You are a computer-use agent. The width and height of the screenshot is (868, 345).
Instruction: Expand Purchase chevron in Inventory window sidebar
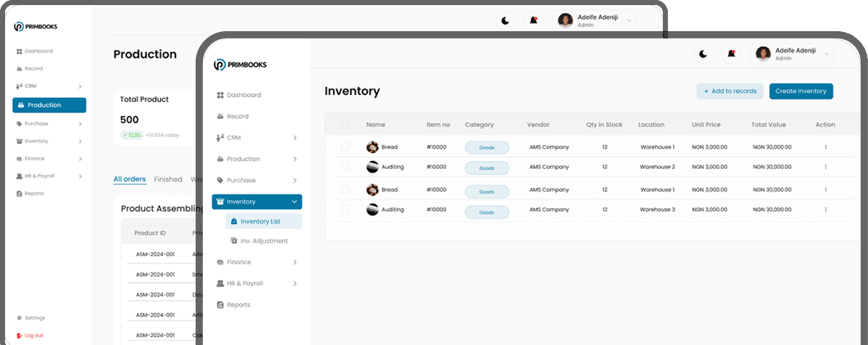point(294,180)
